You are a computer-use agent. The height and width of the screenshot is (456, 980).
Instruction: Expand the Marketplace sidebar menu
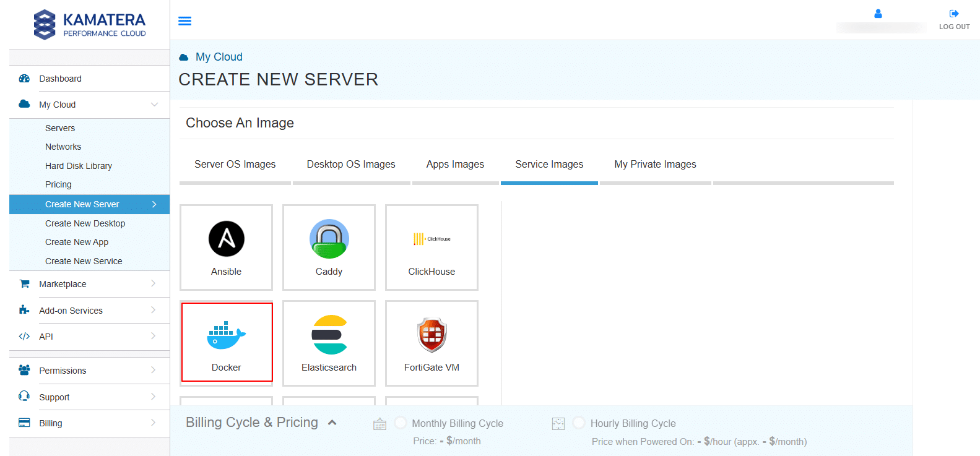[x=89, y=284]
